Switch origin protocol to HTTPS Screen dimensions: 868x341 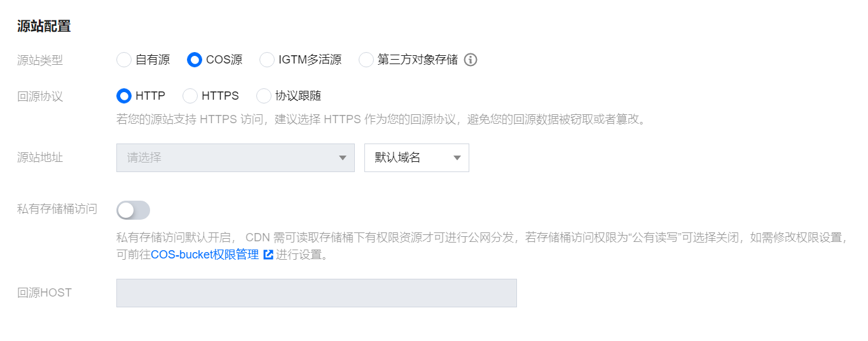190,96
